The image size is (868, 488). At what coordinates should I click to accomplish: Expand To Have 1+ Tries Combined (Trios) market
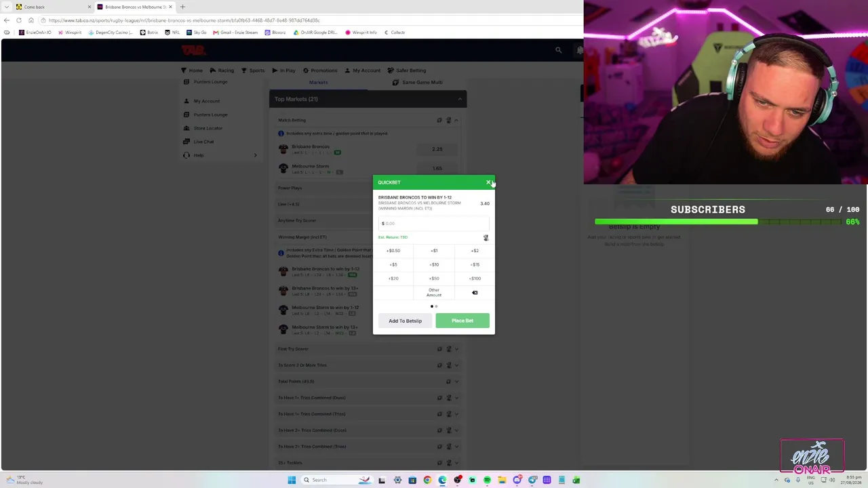(456, 414)
